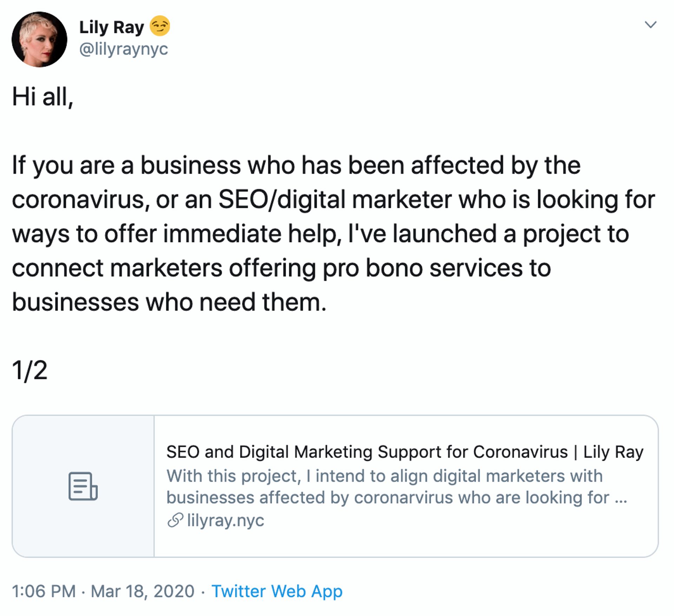Click the "Hi all," greeting line
The width and height of the screenshot is (674, 616).
pos(42,97)
